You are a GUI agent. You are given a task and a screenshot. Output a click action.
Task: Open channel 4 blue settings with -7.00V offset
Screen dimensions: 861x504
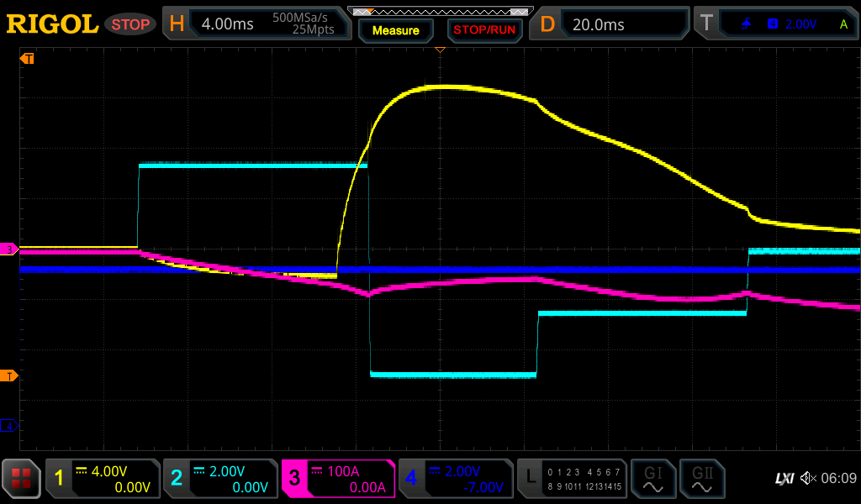pyautogui.click(x=455, y=479)
